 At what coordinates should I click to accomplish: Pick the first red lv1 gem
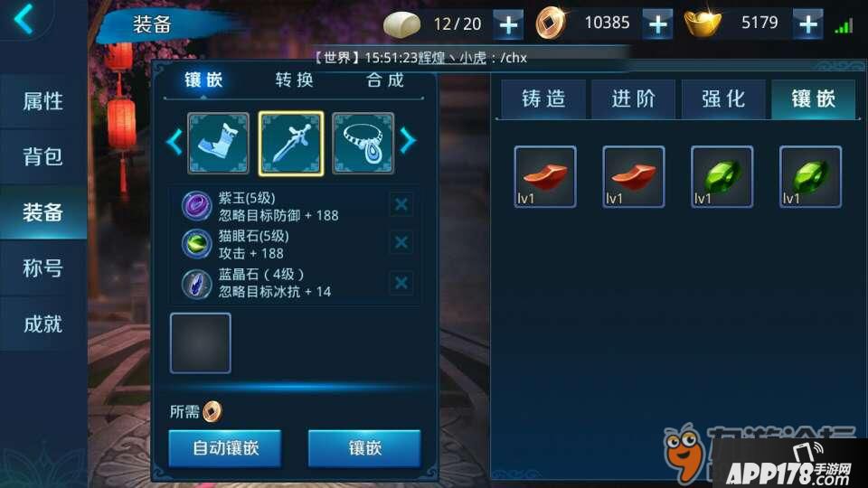click(x=545, y=177)
